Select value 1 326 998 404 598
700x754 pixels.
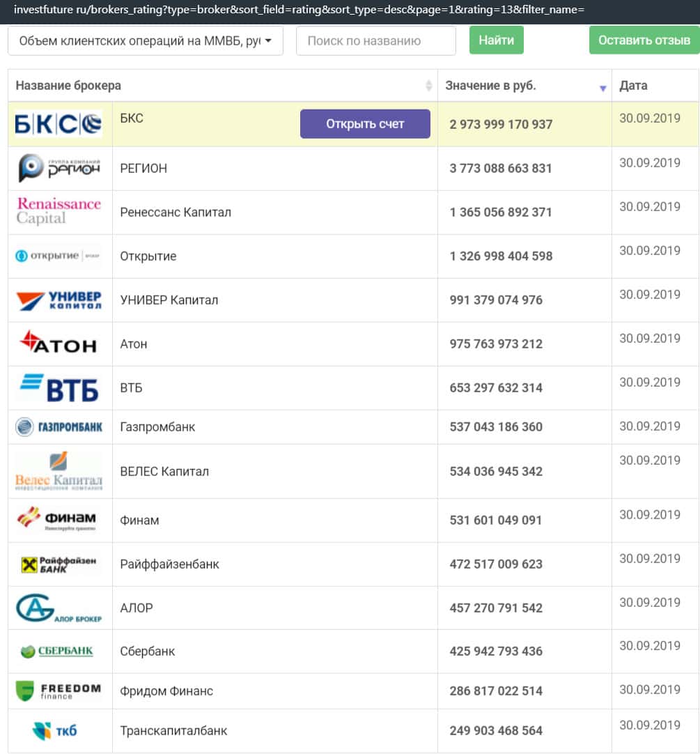[x=501, y=256]
